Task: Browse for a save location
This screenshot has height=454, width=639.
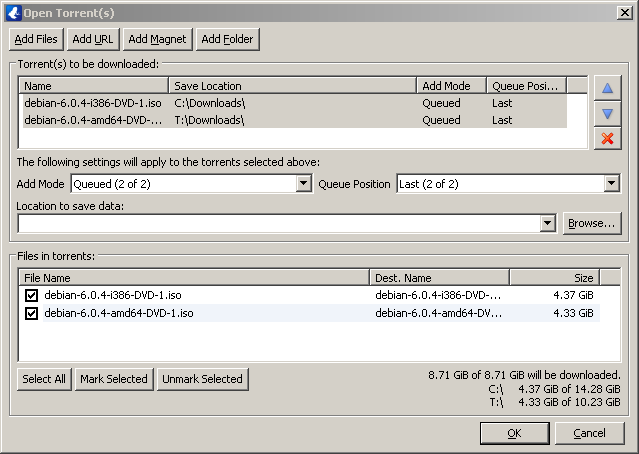Action: click(592, 223)
